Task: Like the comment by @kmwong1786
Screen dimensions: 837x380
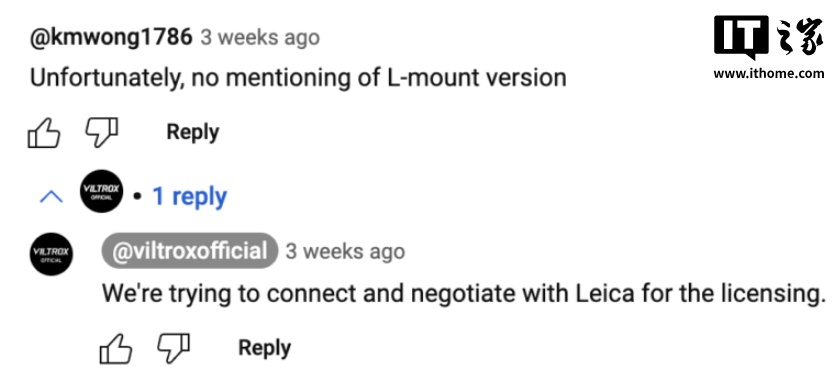Action: click(44, 132)
